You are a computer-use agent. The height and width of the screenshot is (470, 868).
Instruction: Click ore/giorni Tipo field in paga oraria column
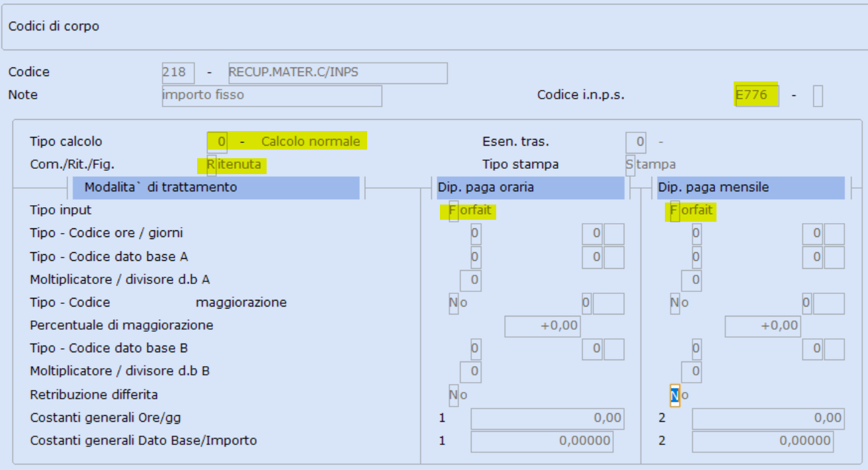point(476,234)
